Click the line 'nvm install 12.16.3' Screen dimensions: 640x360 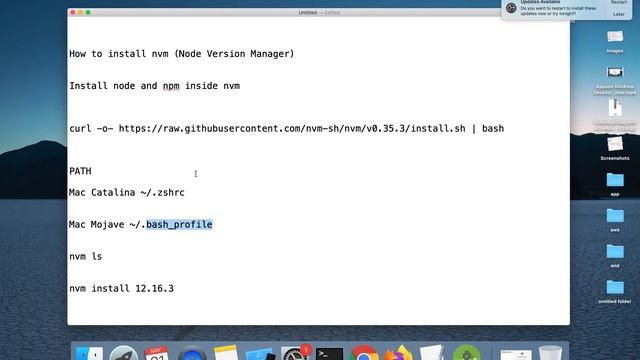tap(122, 289)
